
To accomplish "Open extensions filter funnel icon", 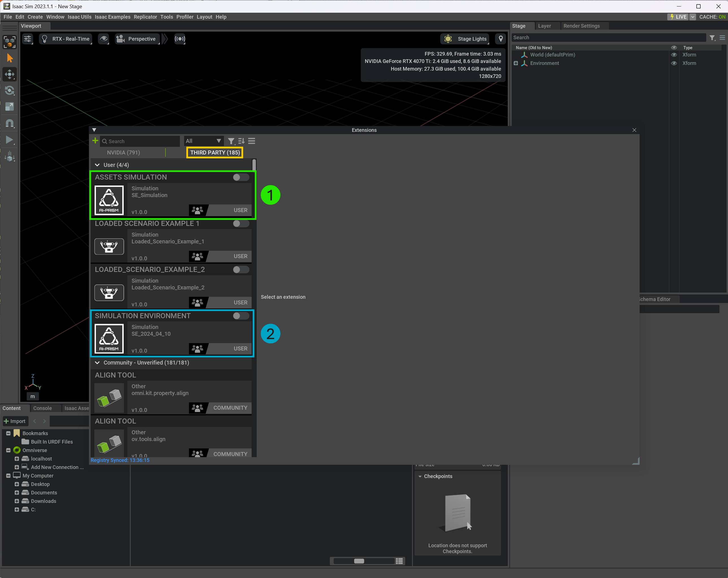I will pyautogui.click(x=231, y=141).
